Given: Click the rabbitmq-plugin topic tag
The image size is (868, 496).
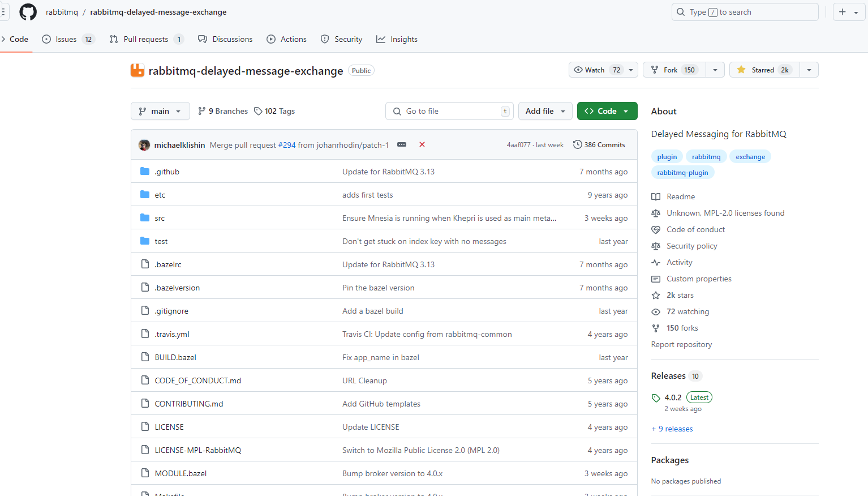Looking at the screenshot, I should pyautogui.click(x=682, y=172).
